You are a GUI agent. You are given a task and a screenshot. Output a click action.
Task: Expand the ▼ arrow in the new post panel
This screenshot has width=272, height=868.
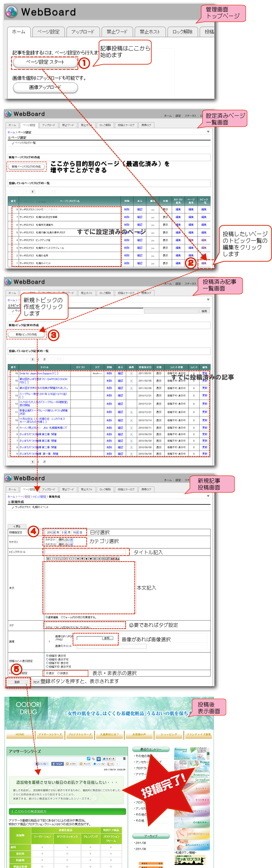208,496
